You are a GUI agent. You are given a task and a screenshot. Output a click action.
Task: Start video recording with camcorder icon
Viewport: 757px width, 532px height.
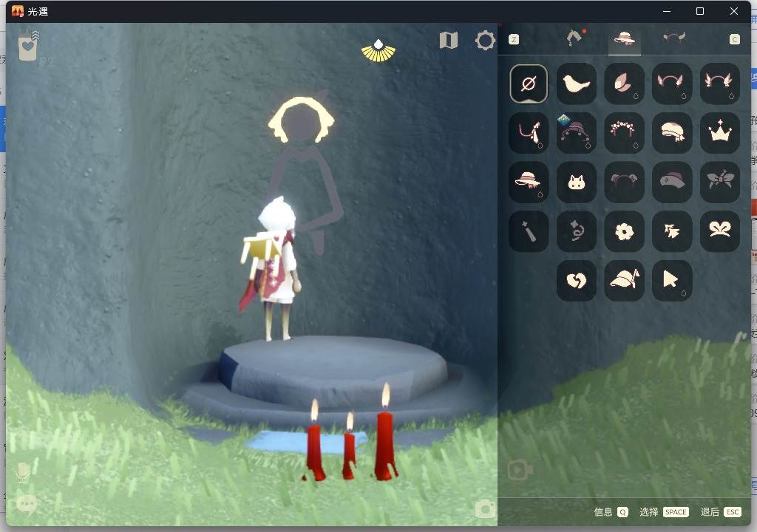click(x=520, y=470)
